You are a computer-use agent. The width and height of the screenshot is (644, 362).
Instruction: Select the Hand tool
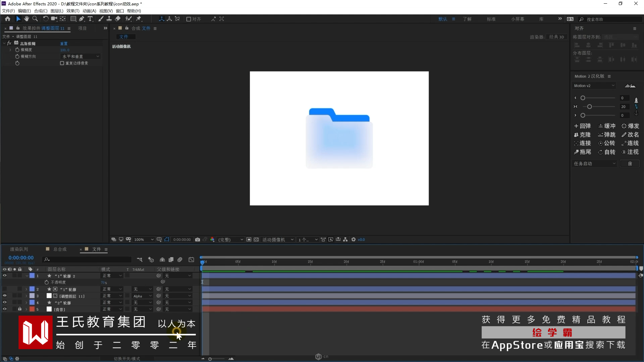pos(26,19)
